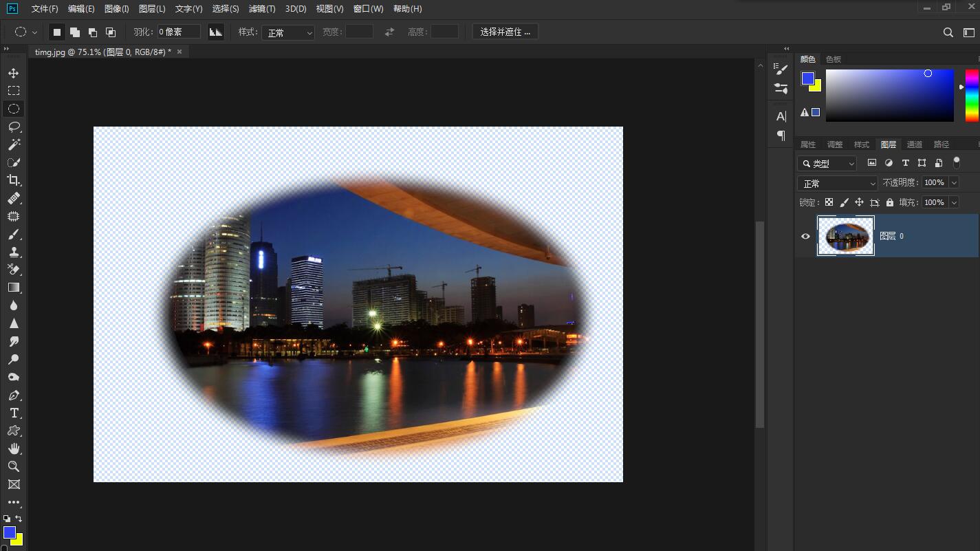Screen dimensions: 980x551
Task: Click the Pen tool icon
Action: (x=14, y=396)
